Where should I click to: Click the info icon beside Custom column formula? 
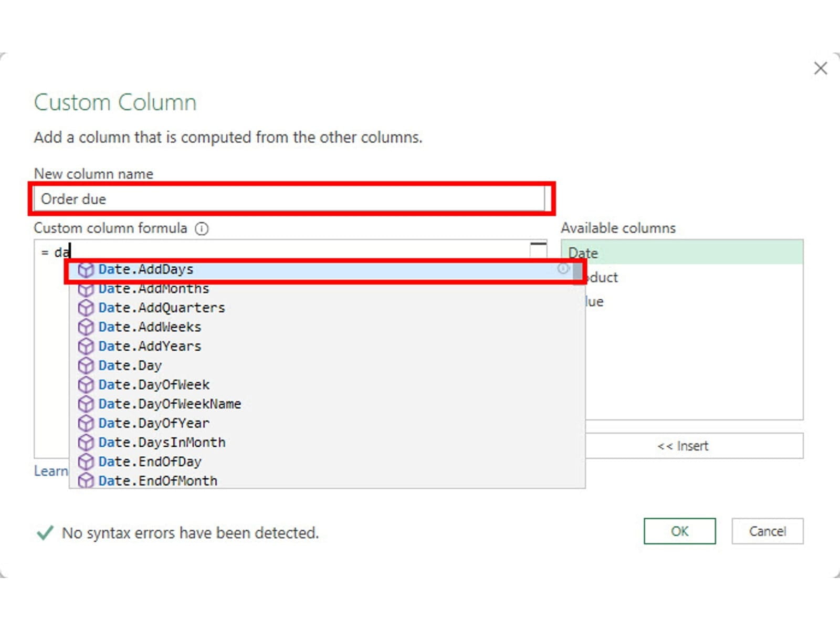(x=202, y=228)
